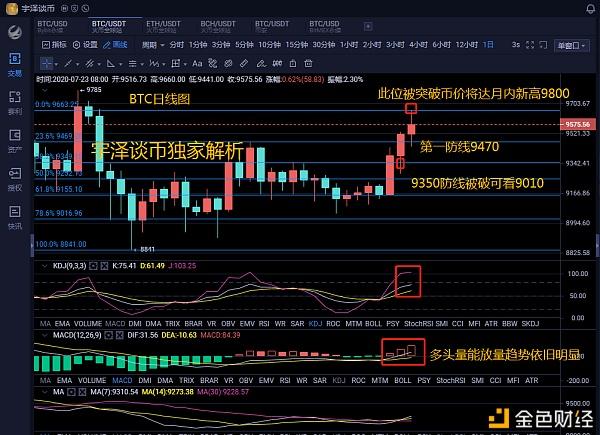Select the parallel channel drawing tool
Viewport: 600px width, 435px height.
(90, 64)
